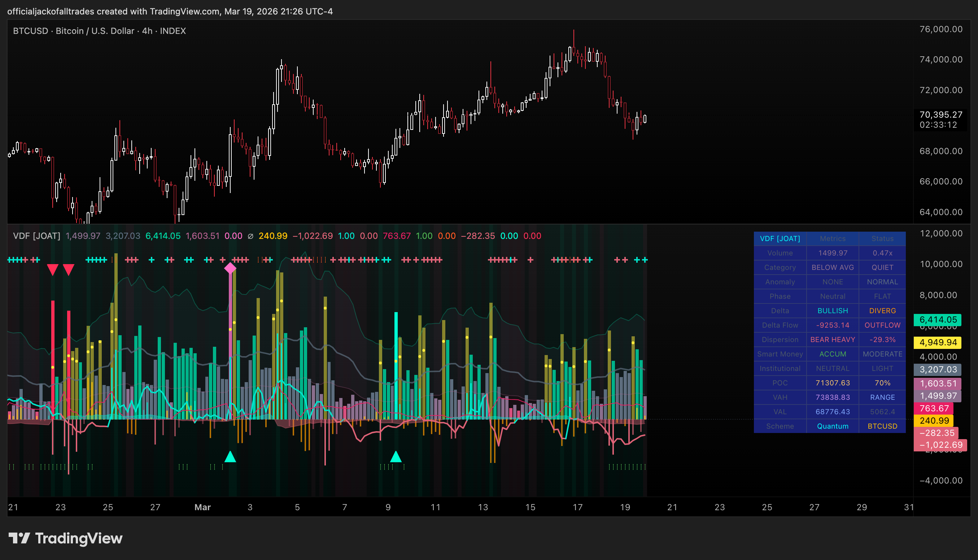Click the 31 label on the date axis
The height and width of the screenshot is (560, 978).
tap(909, 507)
